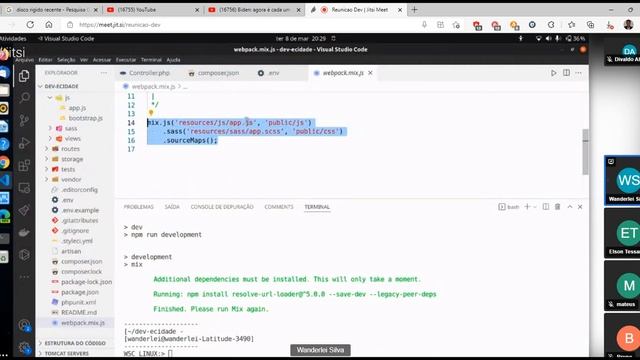Go to the browser home page
The height and width of the screenshot is (360, 640).
49,25
